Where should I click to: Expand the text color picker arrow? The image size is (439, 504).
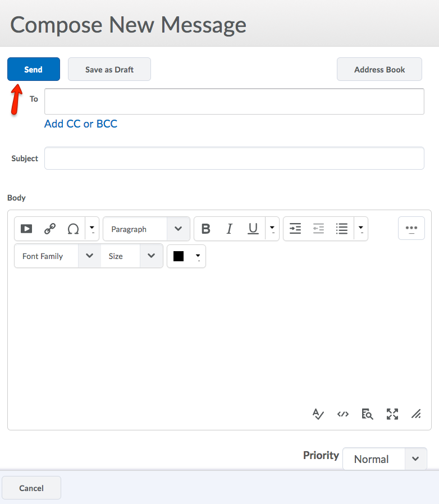[198, 256]
